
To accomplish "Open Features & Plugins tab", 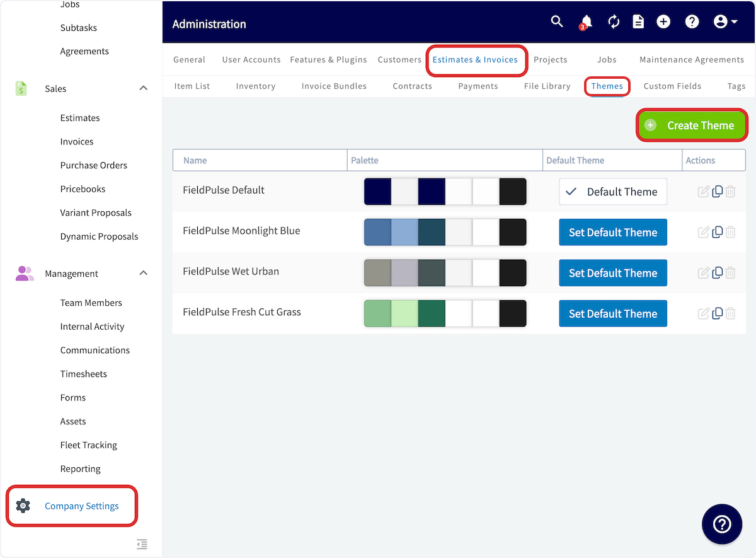I will [328, 59].
